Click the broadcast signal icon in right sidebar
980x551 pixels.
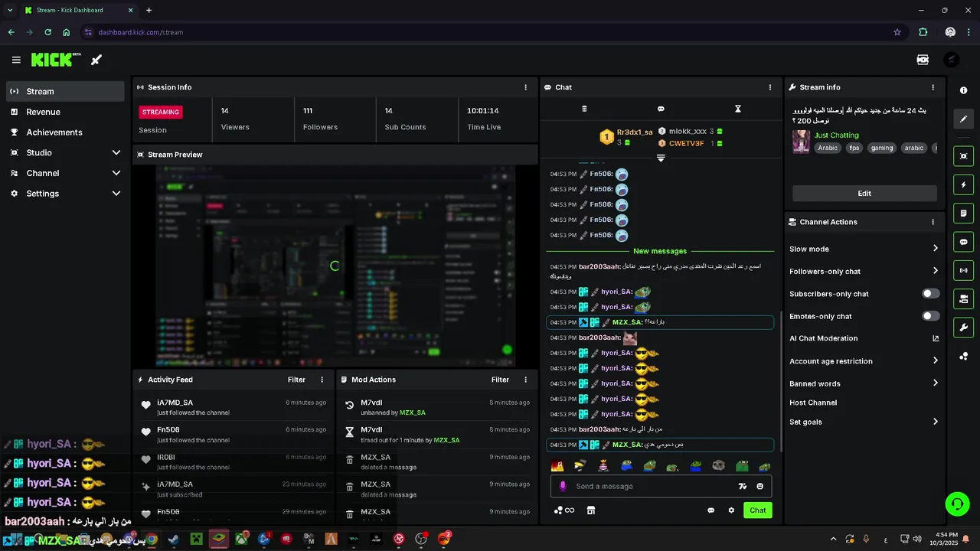(963, 270)
